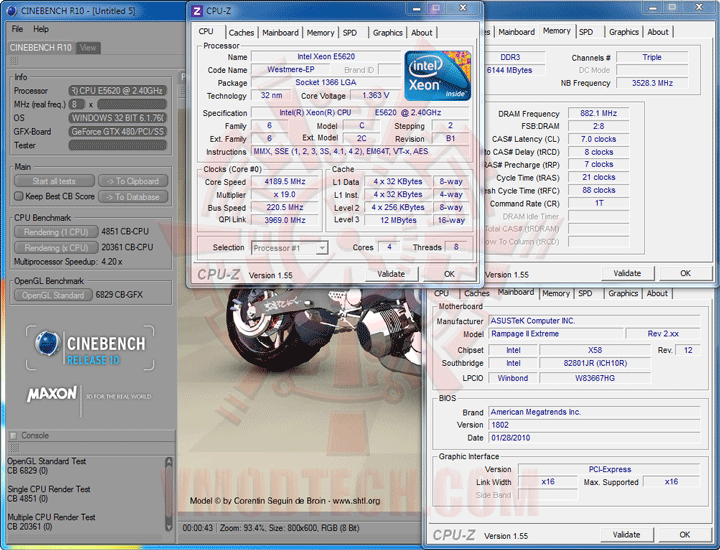This screenshot has width=720, height=550.
Task: Enable the Keep Best CB Score checkbox
Action: pyautogui.click(x=17, y=196)
